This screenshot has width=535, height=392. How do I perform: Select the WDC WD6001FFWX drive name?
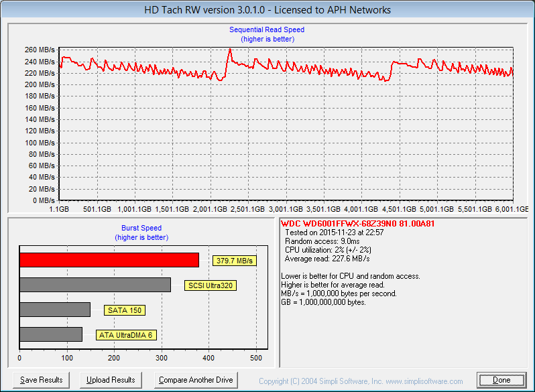tap(349, 224)
